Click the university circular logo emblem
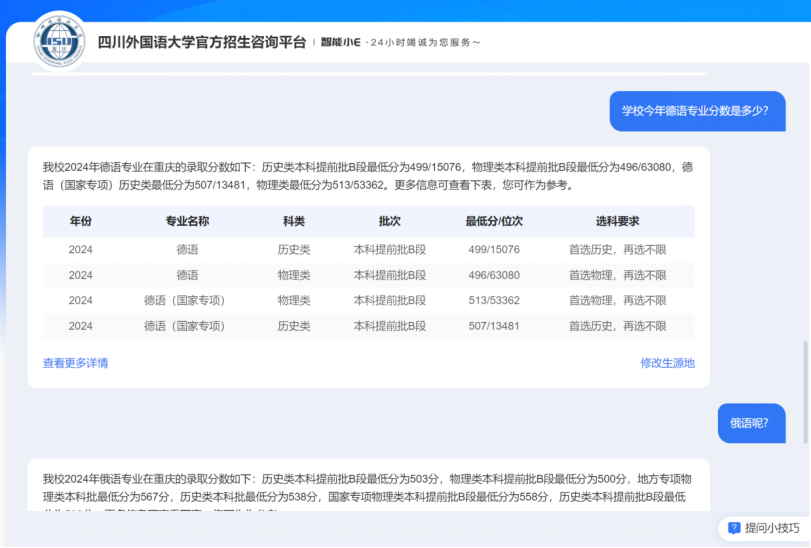This screenshot has width=811, height=548. (58, 41)
